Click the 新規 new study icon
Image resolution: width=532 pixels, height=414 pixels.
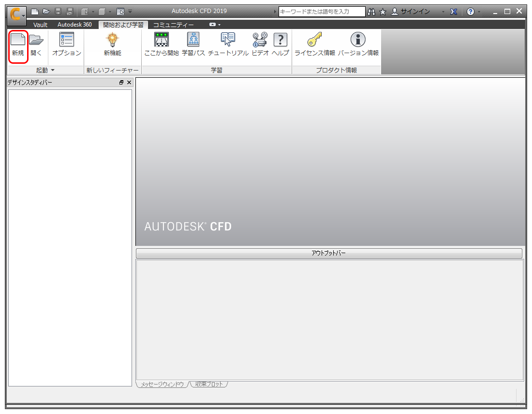pos(18,44)
